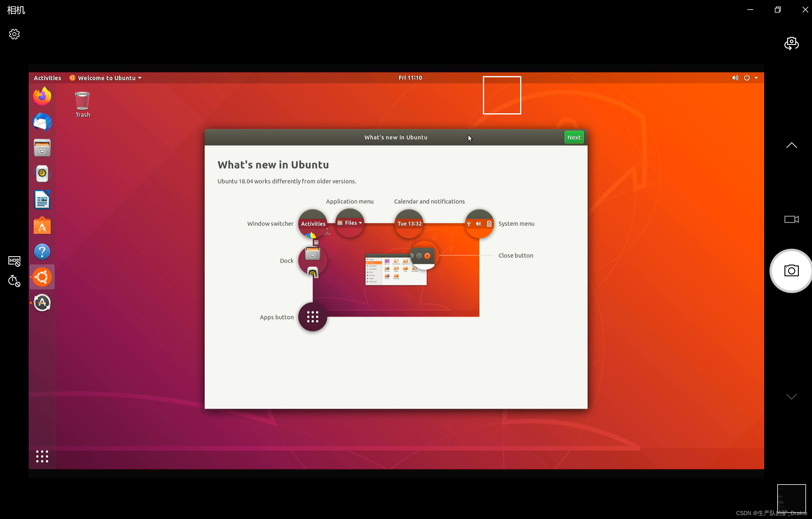Toggle the HDR option off or on
The width and height of the screenshot is (812, 519).
pos(14,261)
